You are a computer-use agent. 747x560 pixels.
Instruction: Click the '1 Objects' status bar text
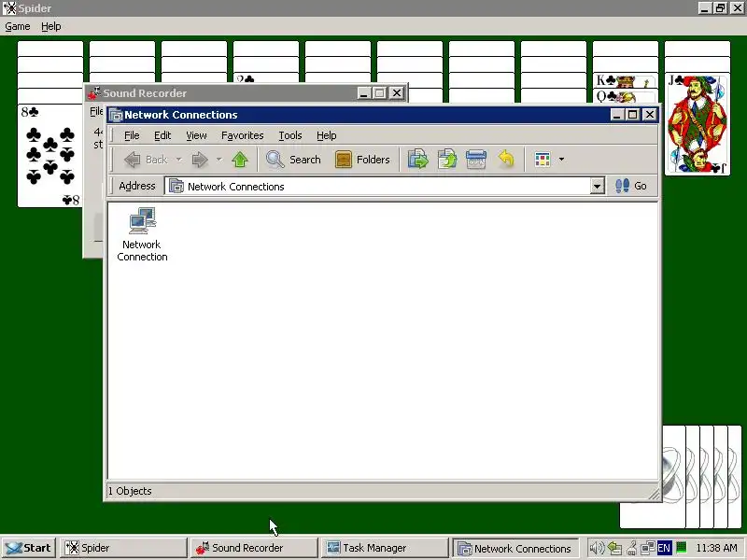[130, 491]
